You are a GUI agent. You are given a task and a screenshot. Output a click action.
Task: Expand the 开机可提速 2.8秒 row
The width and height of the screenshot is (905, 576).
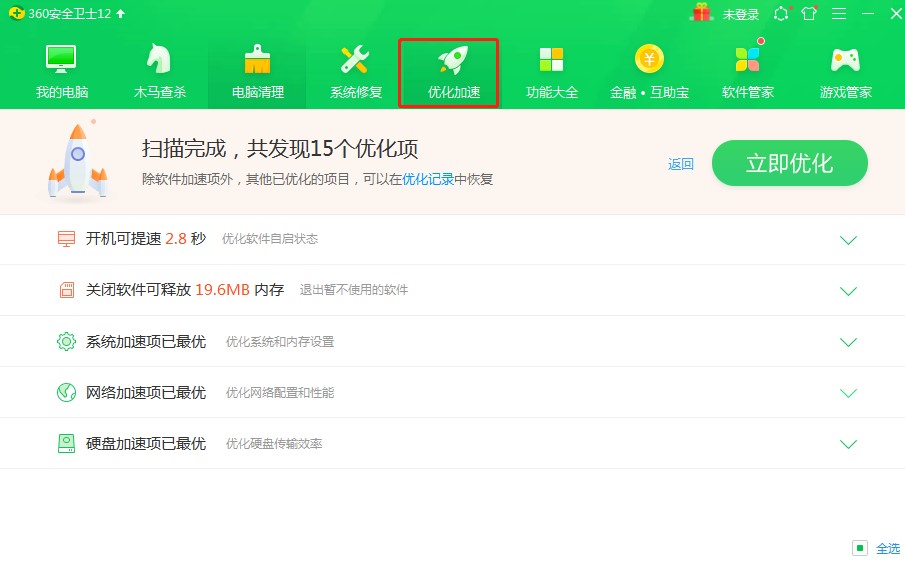(x=849, y=240)
